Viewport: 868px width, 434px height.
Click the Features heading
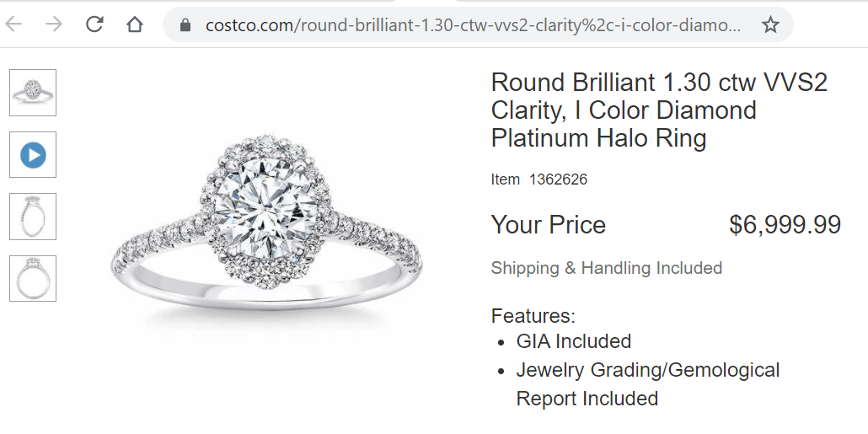pos(533,316)
